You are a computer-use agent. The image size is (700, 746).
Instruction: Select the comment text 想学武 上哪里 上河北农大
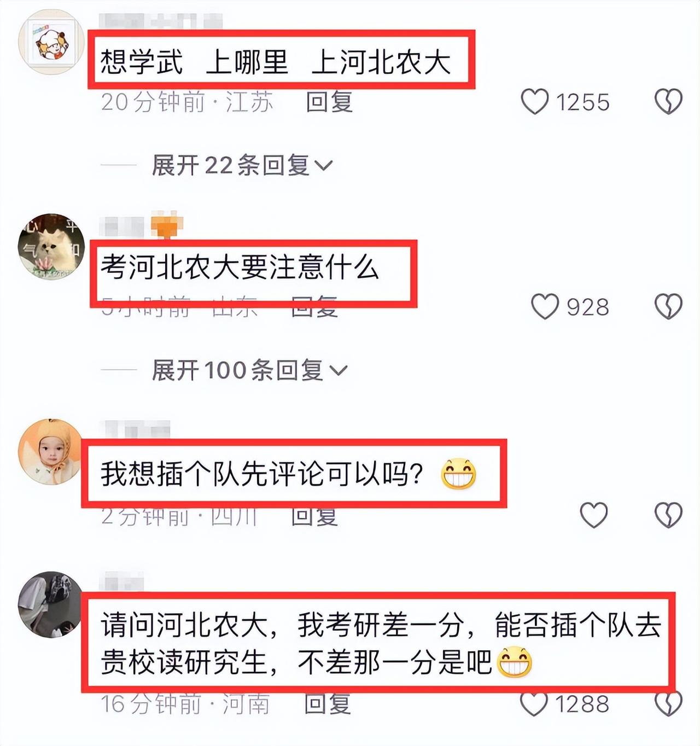275,61
